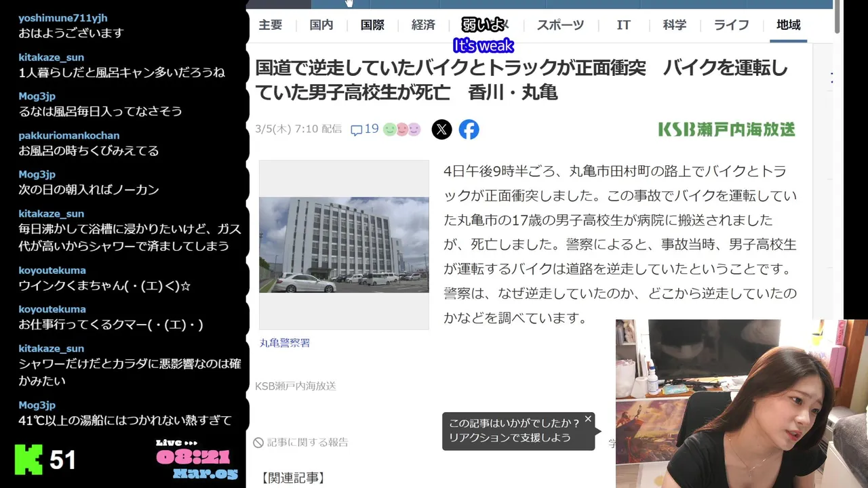Click chat message おはようございます
This screenshot has height=488, width=868.
(71, 33)
